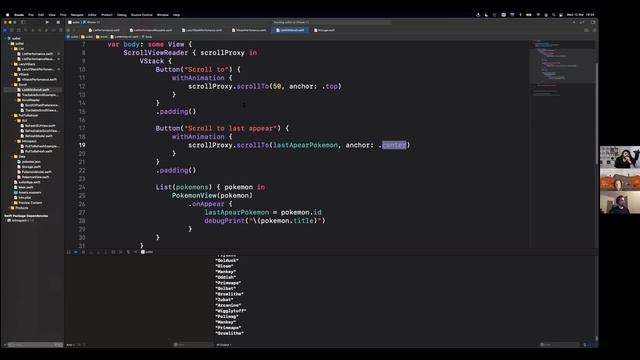The image size is (640, 360).
Task: Click "Wigglytuff" in the debug console
Action: click(x=231, y=311)
